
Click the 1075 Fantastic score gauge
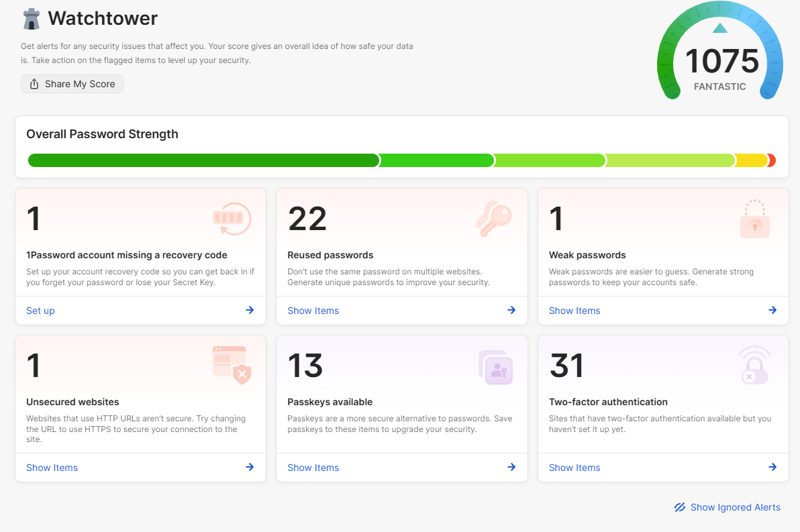pos(720,51)
